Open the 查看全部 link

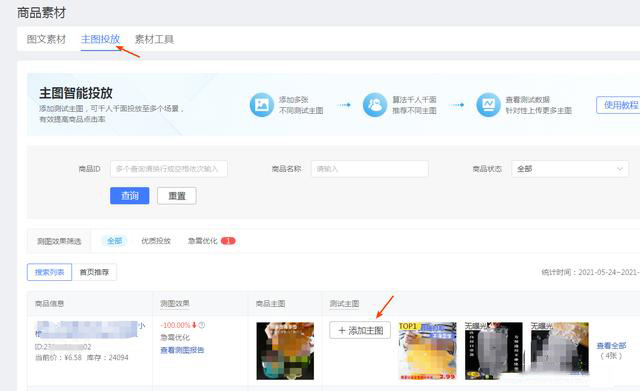tap(611, 346)
